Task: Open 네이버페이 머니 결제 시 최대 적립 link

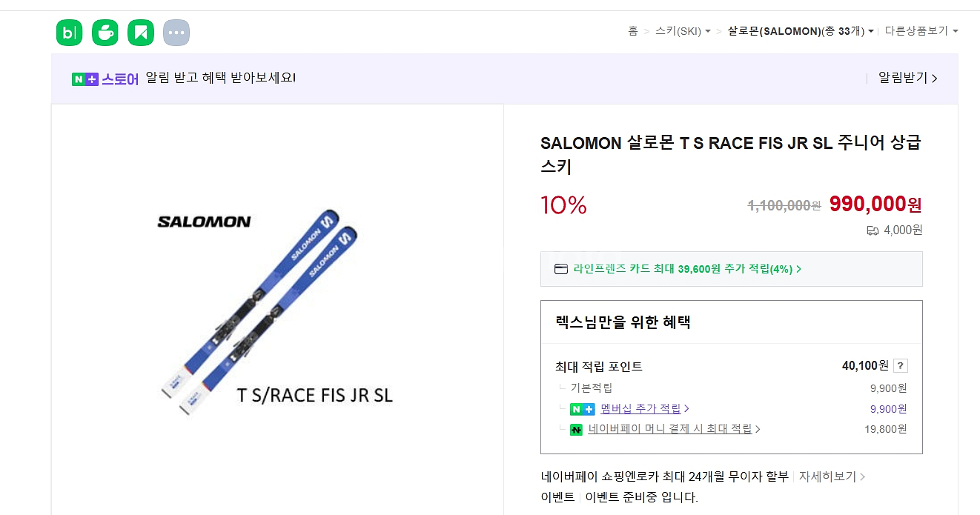Action: [x=673, y=428]
